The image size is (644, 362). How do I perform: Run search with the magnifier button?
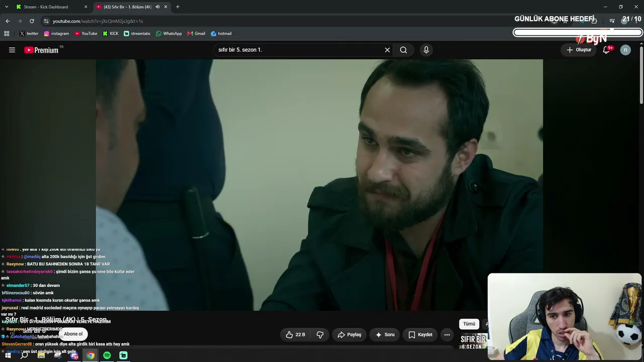point(404,50)
